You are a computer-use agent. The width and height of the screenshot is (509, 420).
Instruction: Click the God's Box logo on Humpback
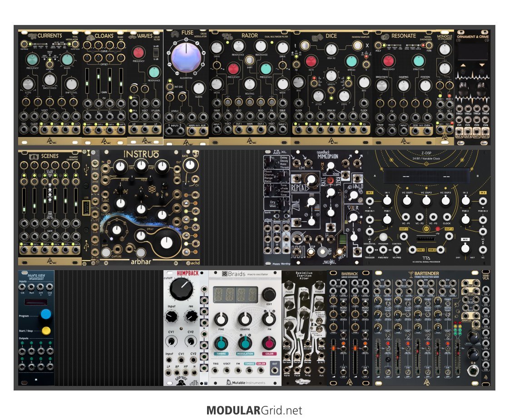point(180,381)
